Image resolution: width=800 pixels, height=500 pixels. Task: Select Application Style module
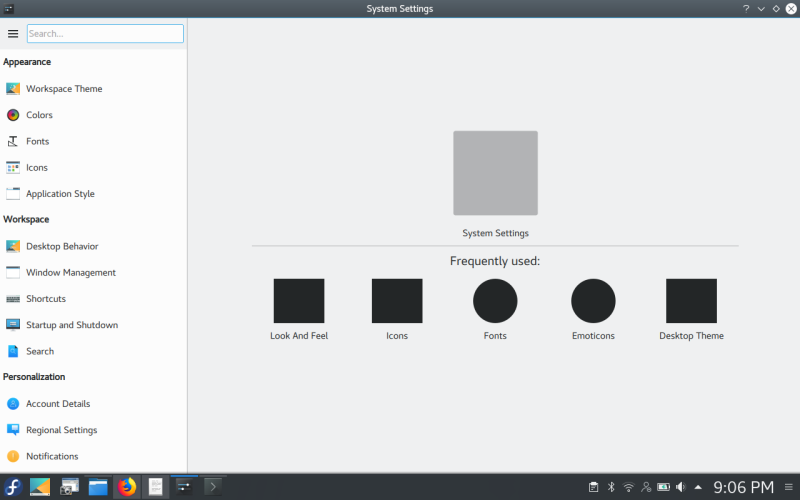coord(60,194)
